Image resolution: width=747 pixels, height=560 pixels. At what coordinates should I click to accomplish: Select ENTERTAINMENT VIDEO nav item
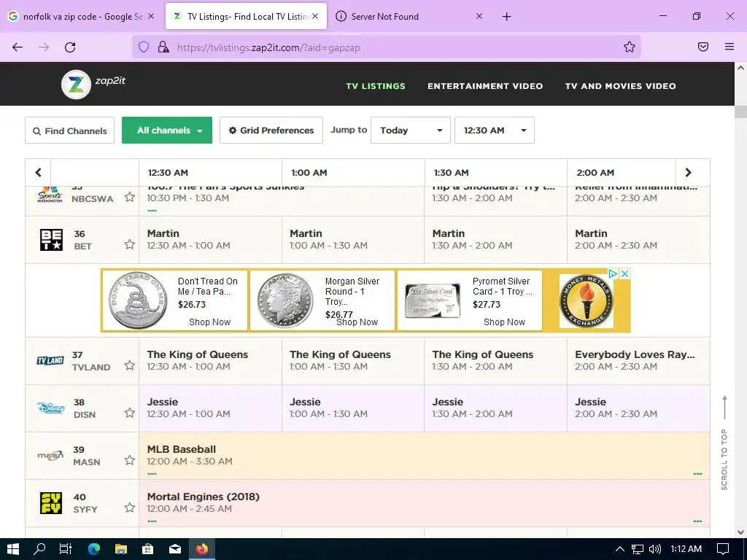pyautogui.click(x=485, y=86)
